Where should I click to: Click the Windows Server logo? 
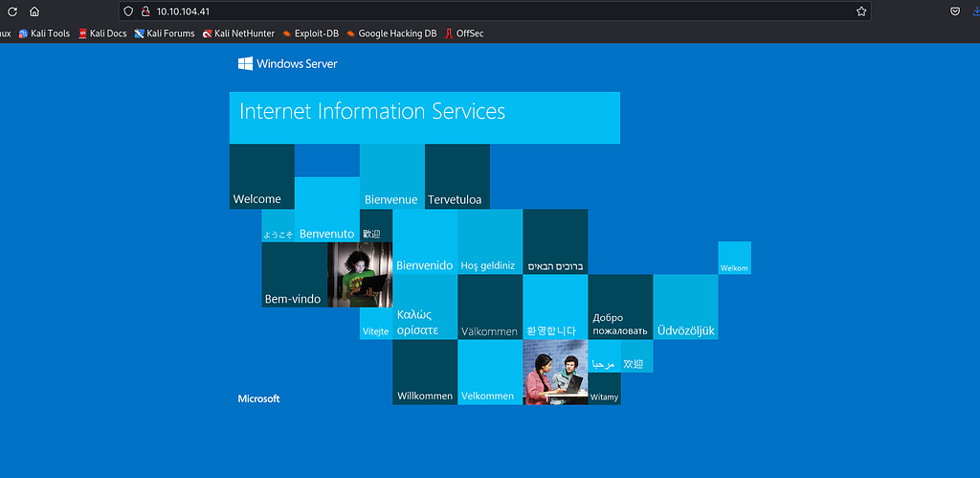[x=287, y=64]
